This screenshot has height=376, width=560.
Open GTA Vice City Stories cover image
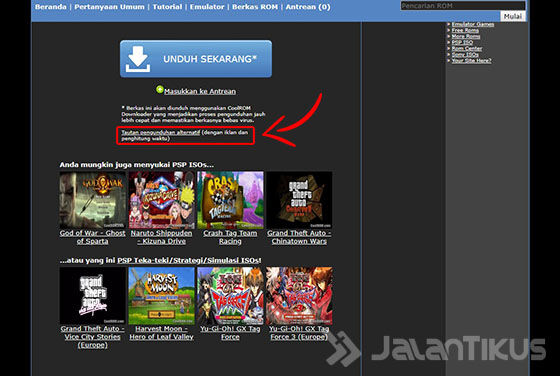point(92,296)
